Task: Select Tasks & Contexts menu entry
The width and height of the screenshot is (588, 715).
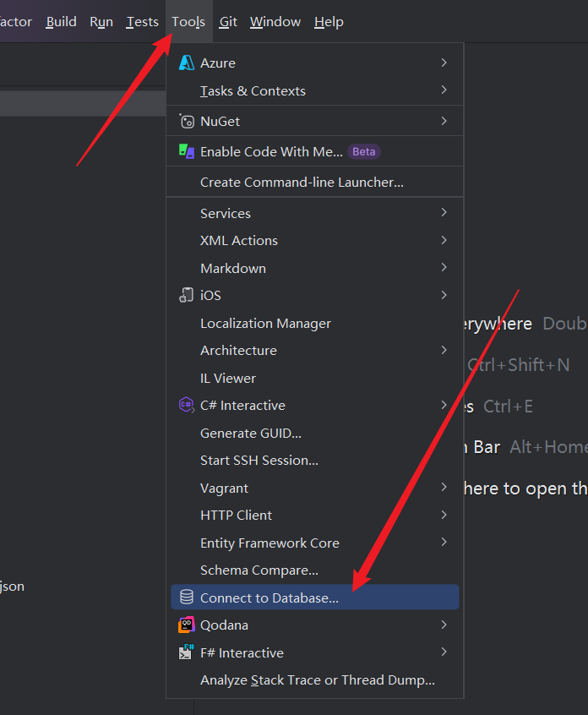Action: 314,90
